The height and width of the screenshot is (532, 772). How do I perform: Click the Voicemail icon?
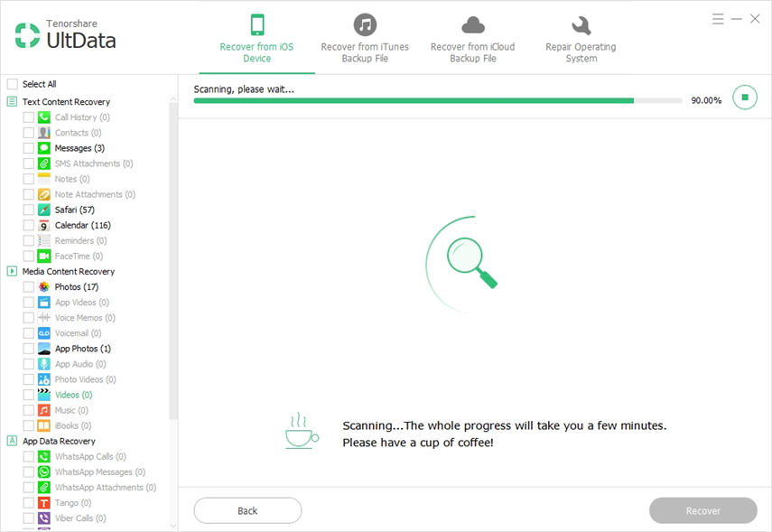44,333
